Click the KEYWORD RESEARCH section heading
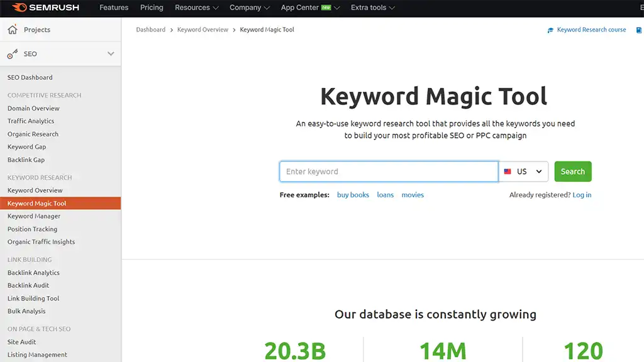 point(40,178)
